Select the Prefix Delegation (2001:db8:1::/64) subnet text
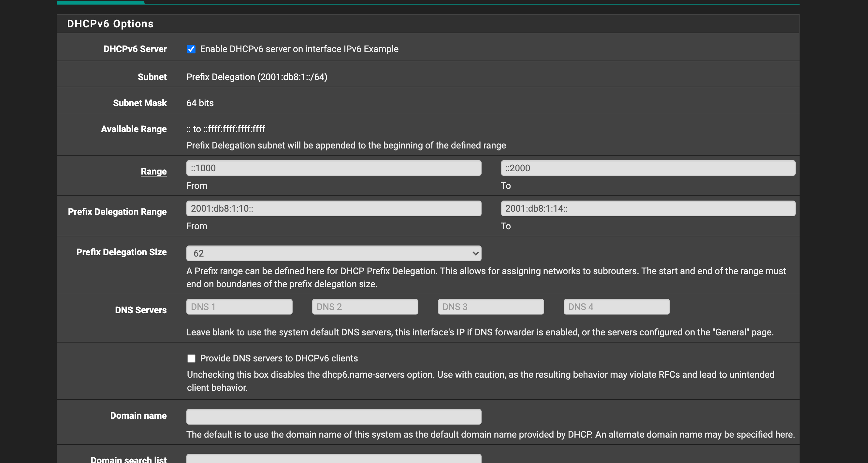Image resolution: width=868 pixels, height=463 pixels. pyautogui.click(x=257, y=77)
